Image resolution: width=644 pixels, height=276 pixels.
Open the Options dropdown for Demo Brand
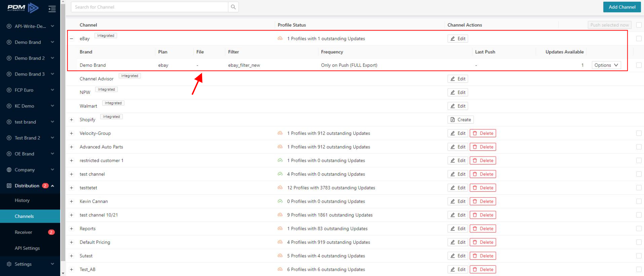(x=606, y=65)
